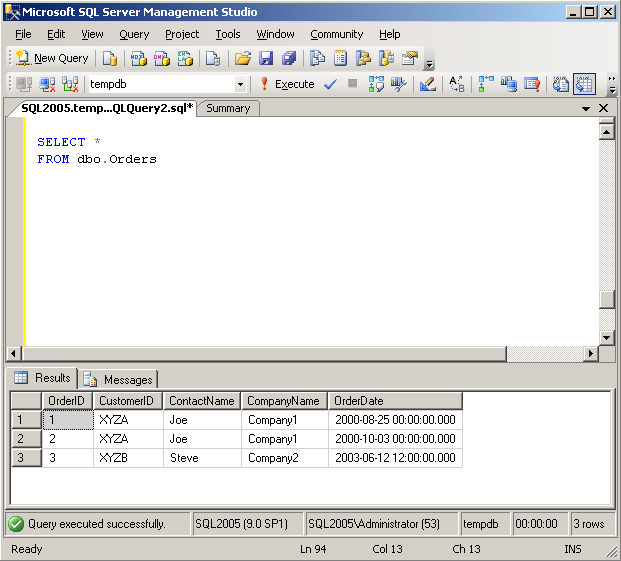Click the OrderID column header
The height and width of the screenshot is (561, 621).
pos(67,401)
